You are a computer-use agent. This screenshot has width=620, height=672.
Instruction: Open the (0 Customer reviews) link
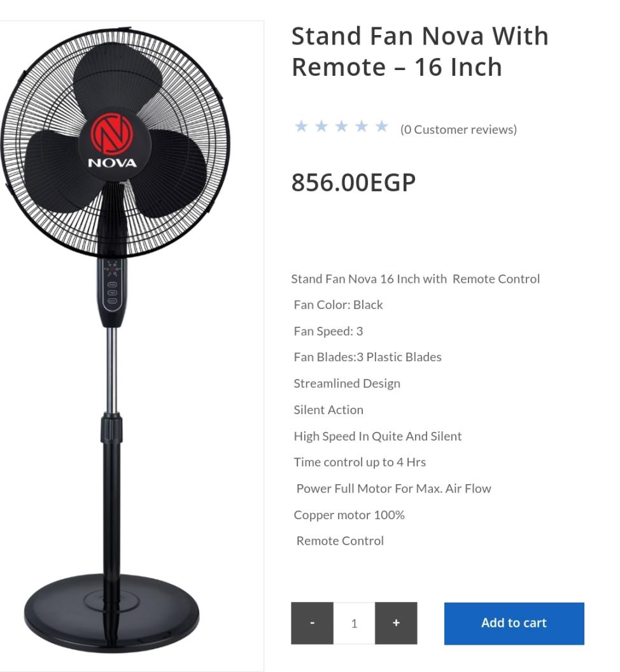[458, 129]
